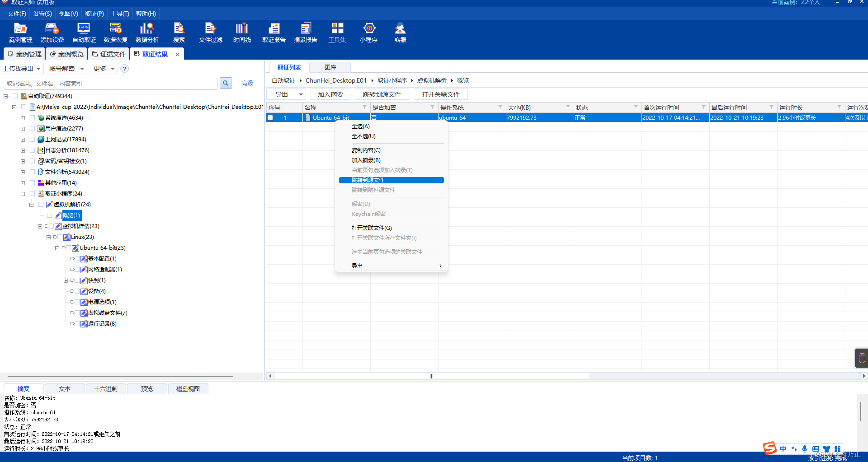868x462 pixels.
Task: Click 跳转到源文件 toolbar button
Action: point(382,94)
